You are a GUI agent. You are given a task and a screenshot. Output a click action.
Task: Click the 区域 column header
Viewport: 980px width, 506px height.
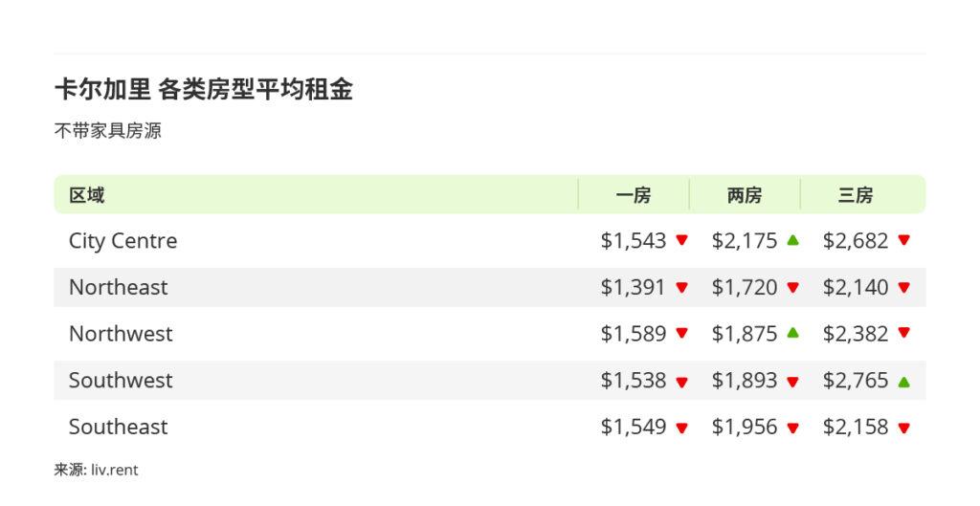(86, 195)
